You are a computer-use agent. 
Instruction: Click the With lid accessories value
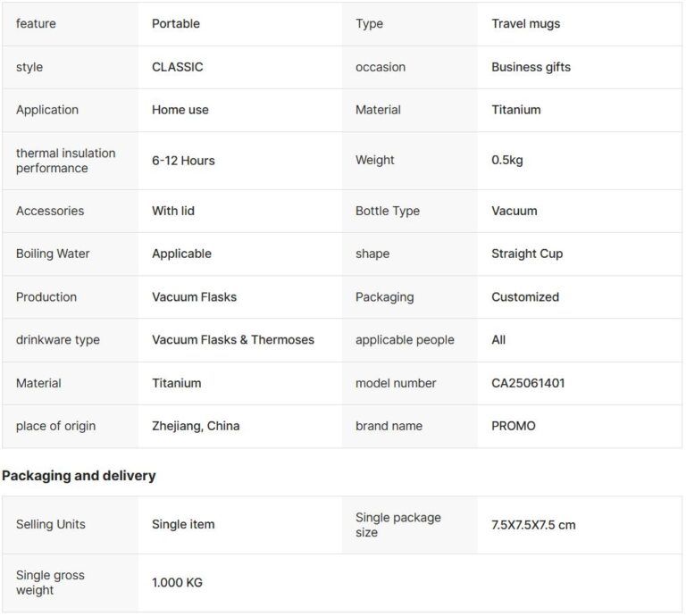[172, 211]
